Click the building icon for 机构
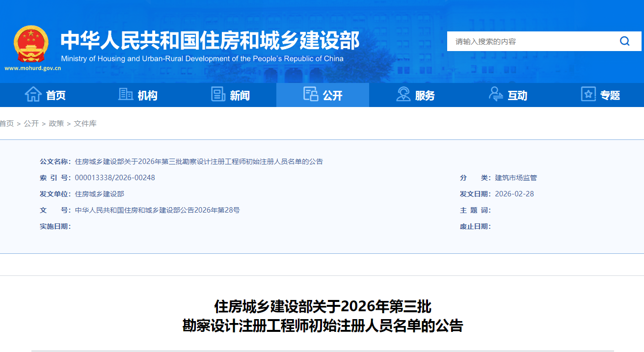Screen dimensions: 644x352 (x=126, y=94)
